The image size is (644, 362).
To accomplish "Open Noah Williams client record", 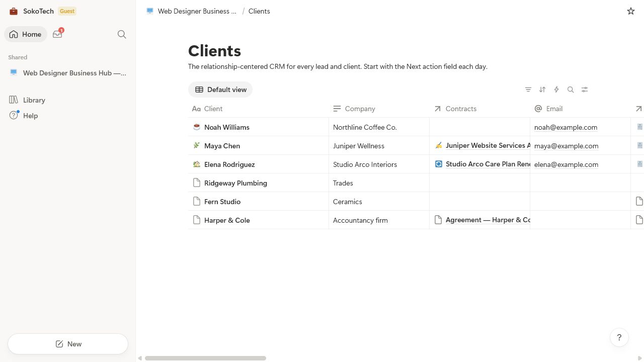I will (x=227, y=127).
